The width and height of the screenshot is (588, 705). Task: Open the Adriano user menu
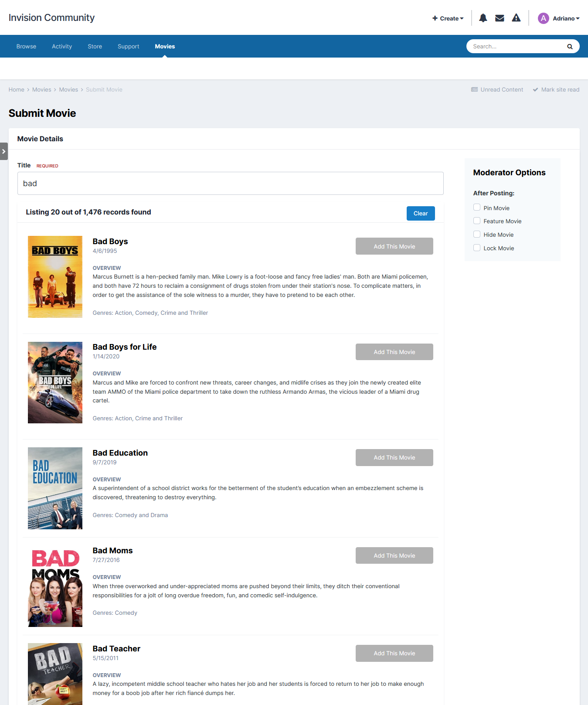coord(566,18)
